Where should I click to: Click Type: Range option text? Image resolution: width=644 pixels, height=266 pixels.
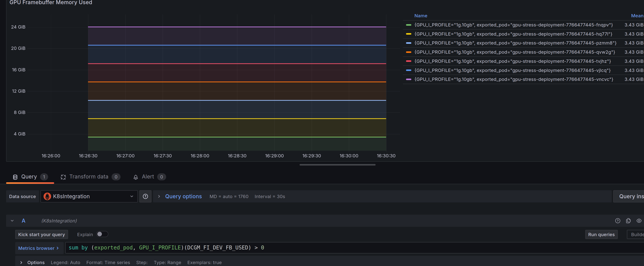(167, 263)
